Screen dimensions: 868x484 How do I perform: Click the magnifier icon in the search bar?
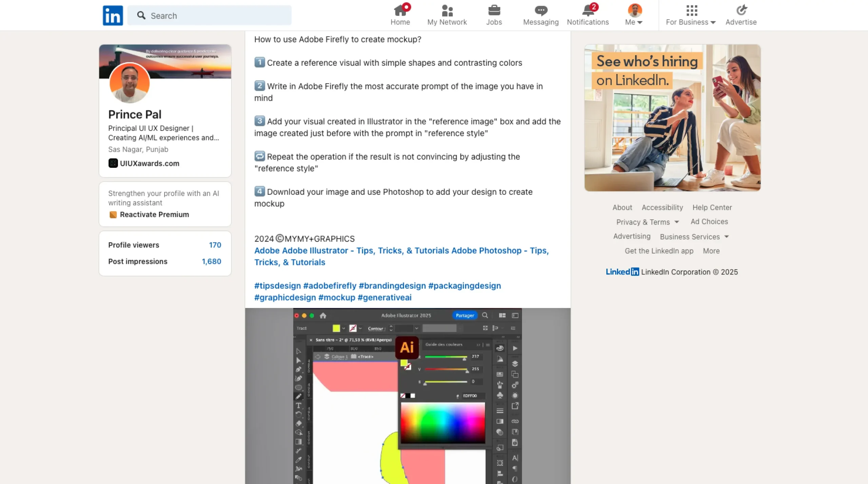pyautogui.click(x=141, y=16)
